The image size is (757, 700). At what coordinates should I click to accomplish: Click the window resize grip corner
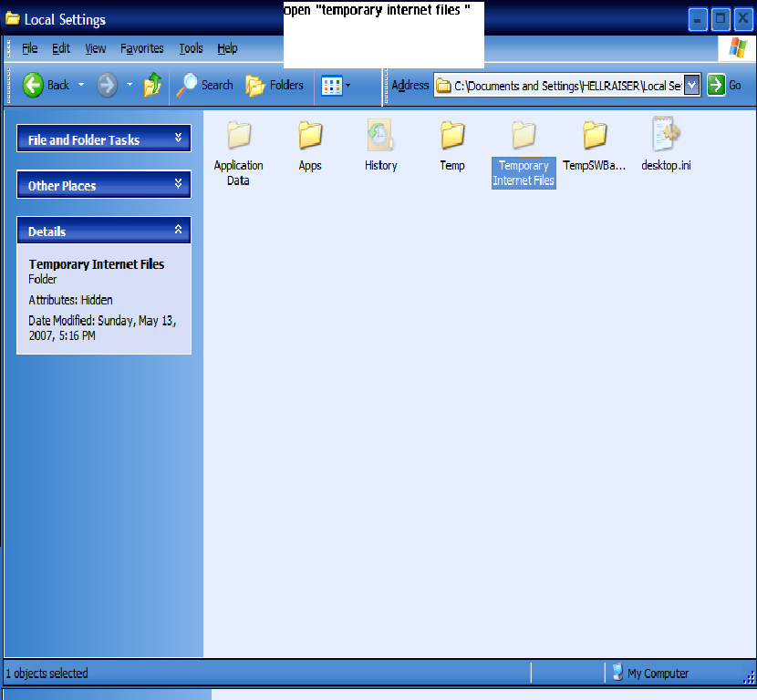(x=749, y=677)
